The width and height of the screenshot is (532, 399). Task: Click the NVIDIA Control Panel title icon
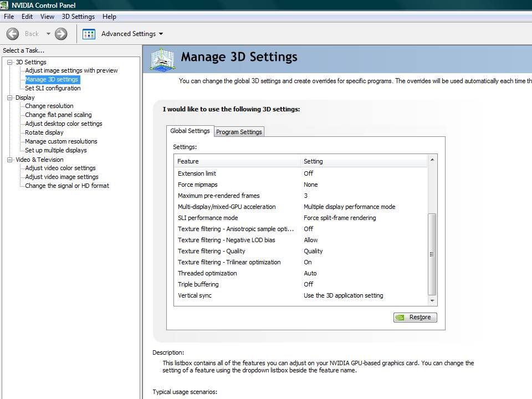(x=4, y=5)
